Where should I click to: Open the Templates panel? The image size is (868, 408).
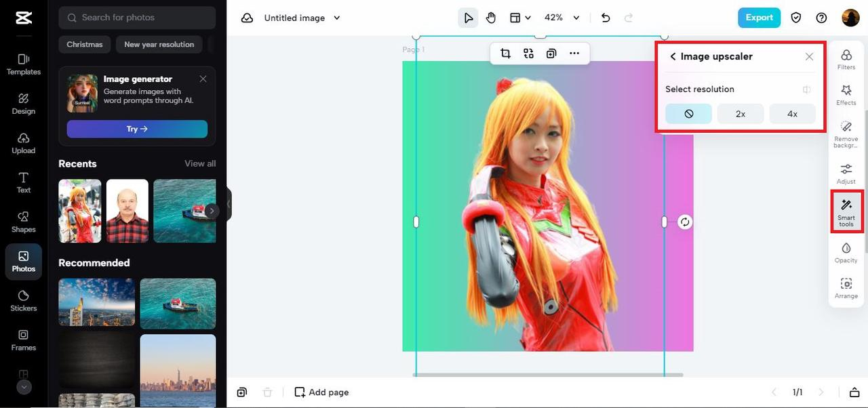[23, 64]
